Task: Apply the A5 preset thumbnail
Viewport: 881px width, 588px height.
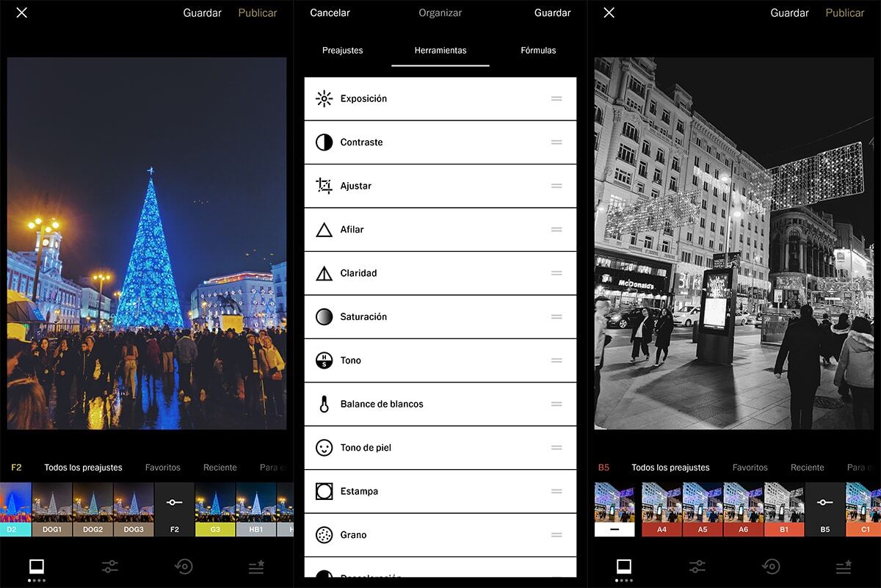Action: [x=703, y=509]
